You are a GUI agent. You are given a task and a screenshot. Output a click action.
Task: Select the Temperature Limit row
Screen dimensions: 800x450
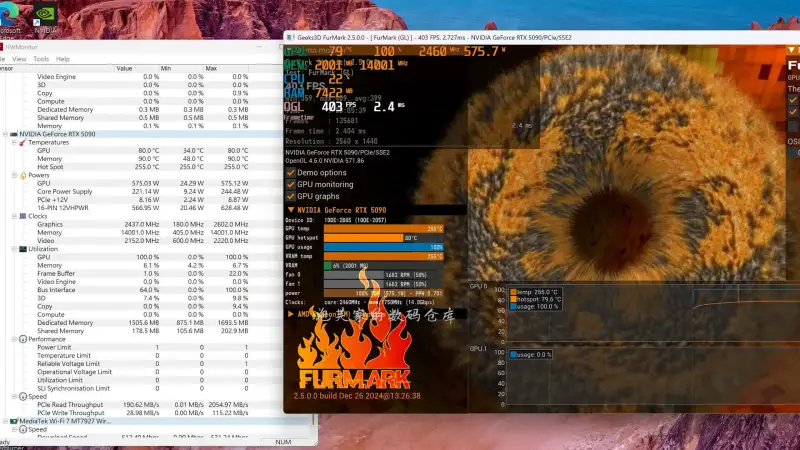pos(143,356)
